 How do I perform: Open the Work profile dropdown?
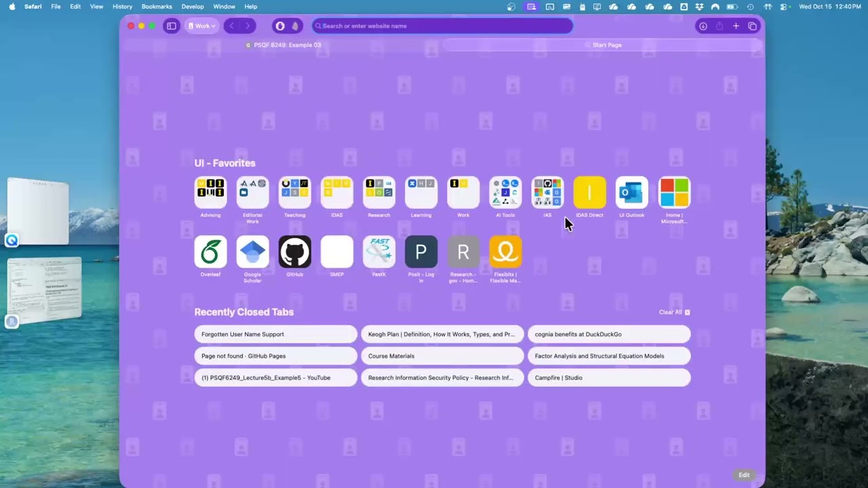(202, 26)
